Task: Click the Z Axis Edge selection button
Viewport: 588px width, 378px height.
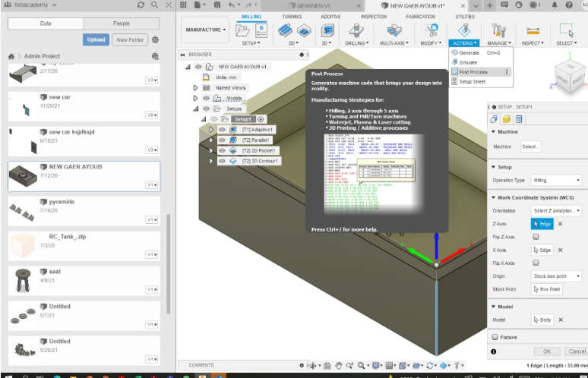Action: click(542, 224)
